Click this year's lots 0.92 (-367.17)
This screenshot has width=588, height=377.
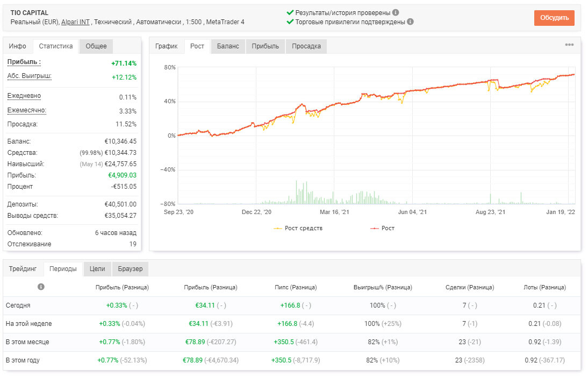545,360
